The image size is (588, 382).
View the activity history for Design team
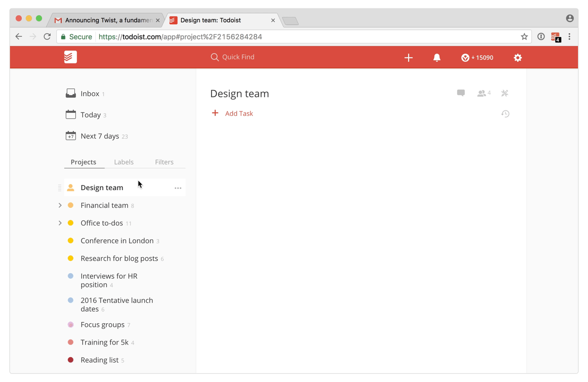[x=505, y=113]
